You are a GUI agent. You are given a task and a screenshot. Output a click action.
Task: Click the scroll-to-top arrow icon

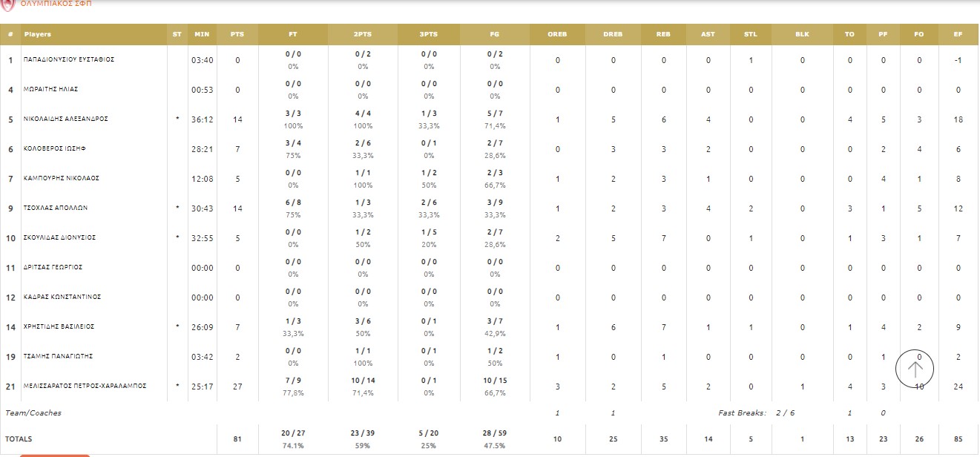(915, 368)
